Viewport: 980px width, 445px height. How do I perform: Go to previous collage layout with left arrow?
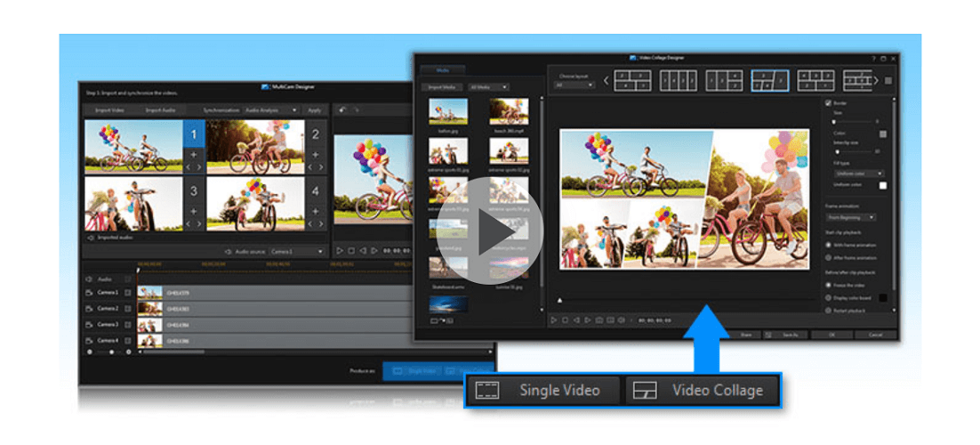pyautogui.click(x=606, y=81)
